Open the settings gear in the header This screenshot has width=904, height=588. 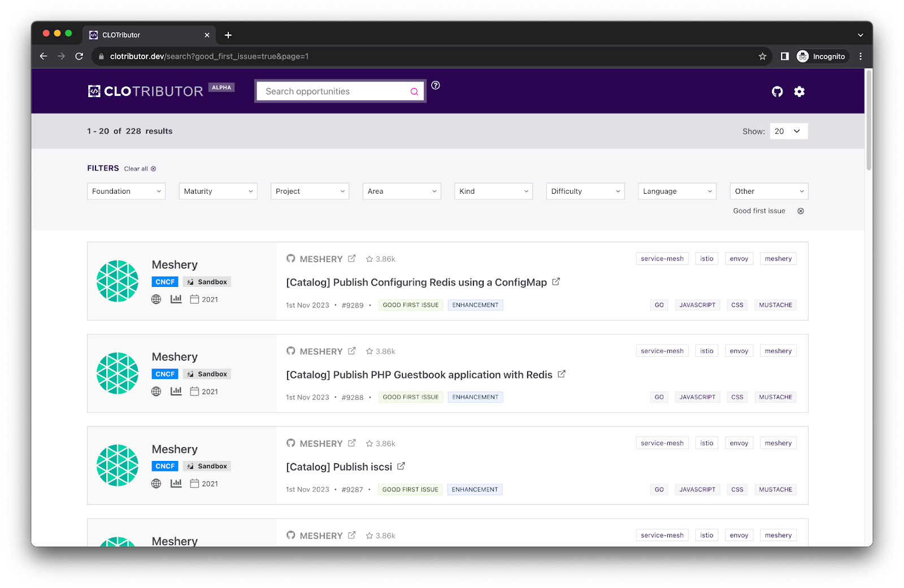click(x=799, y=92)
